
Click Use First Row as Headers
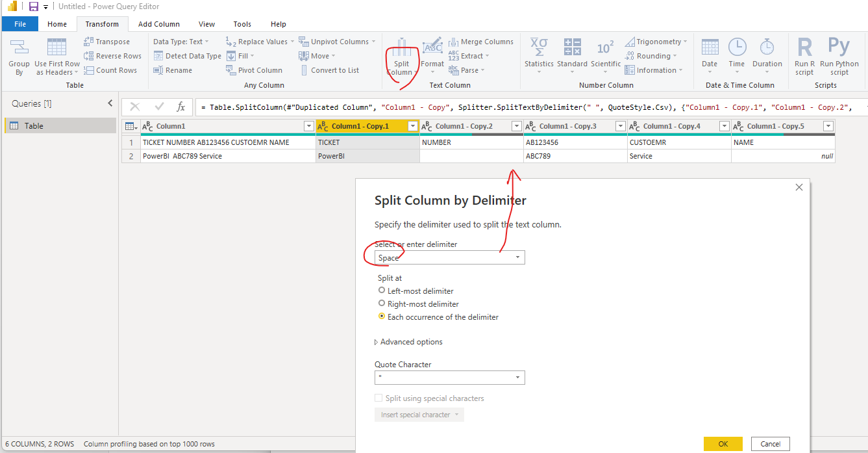point(57,57)
